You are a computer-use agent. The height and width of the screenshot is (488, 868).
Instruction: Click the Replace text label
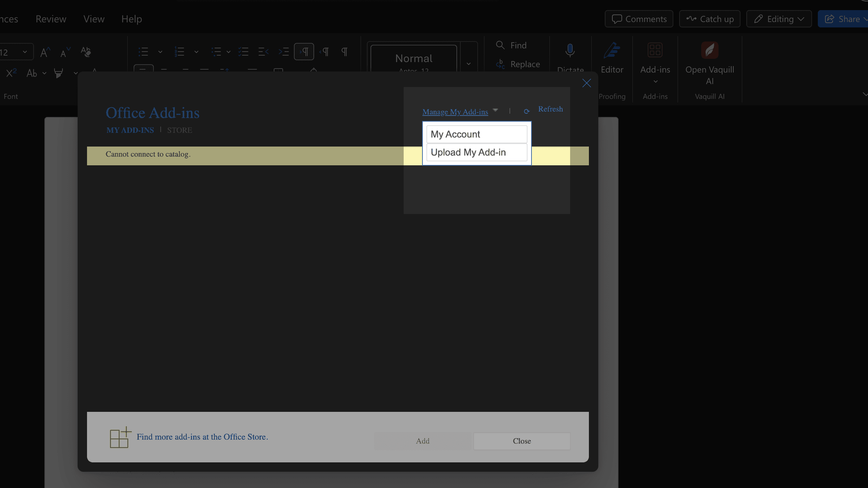tap(525, 64)
